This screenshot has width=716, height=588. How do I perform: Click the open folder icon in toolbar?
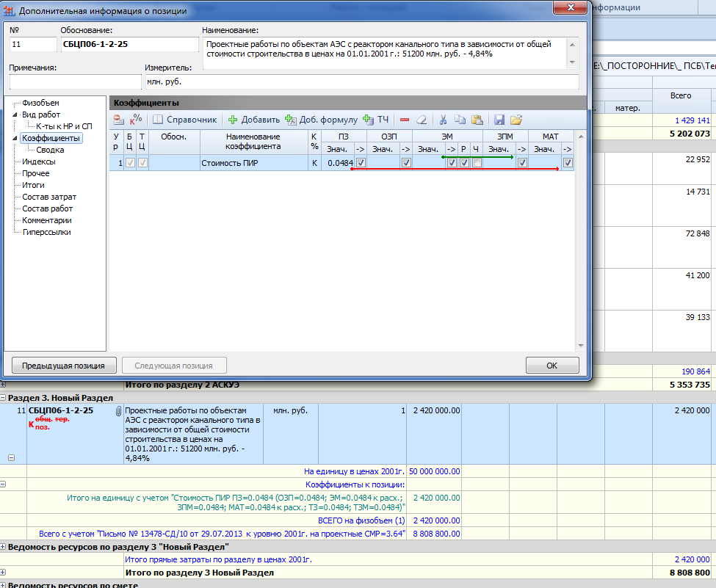pyautogui.click(x=516, y=120)
